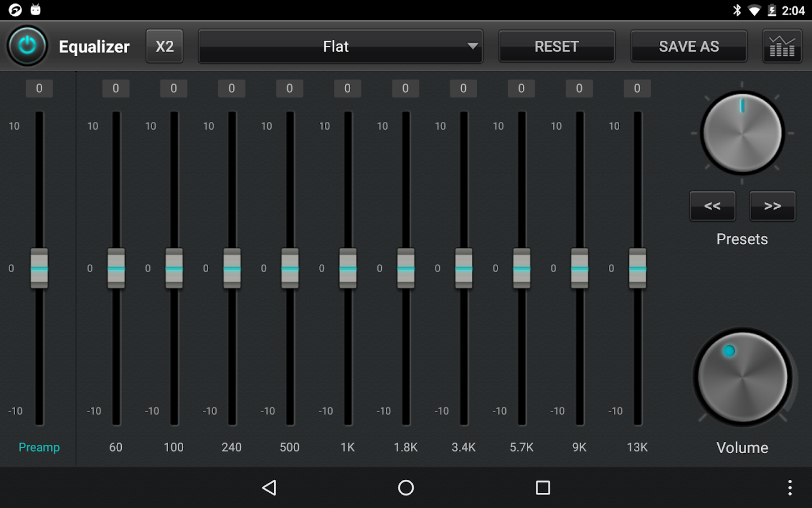
Task: Click the 9K gain value box
Action: 579,88
